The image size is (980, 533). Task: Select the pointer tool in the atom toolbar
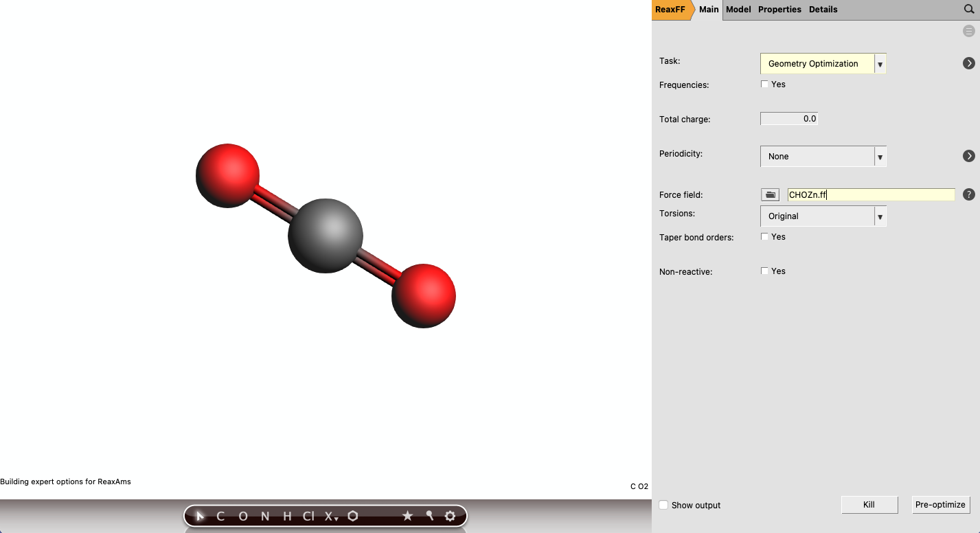pos(200,516)
